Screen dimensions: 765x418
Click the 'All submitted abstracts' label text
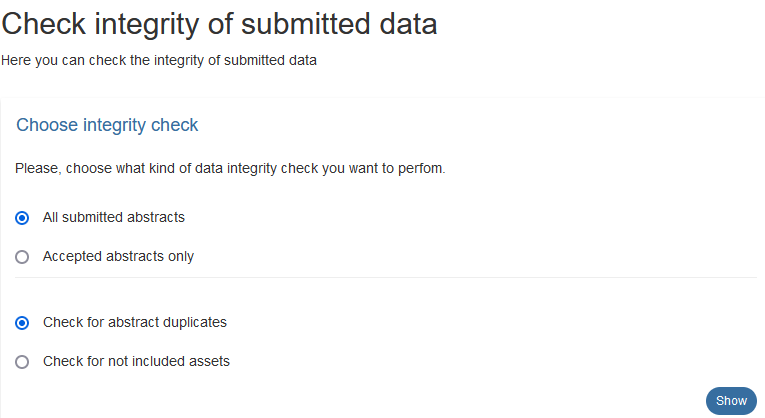point(114,217)
